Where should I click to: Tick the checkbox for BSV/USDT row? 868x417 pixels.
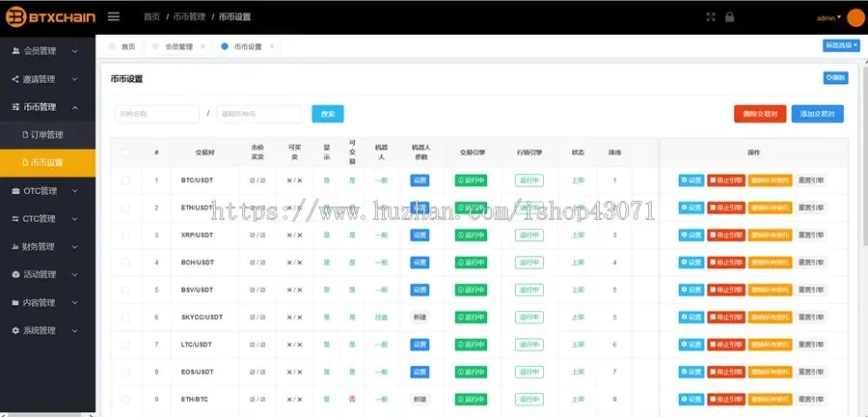click(125, 290)
